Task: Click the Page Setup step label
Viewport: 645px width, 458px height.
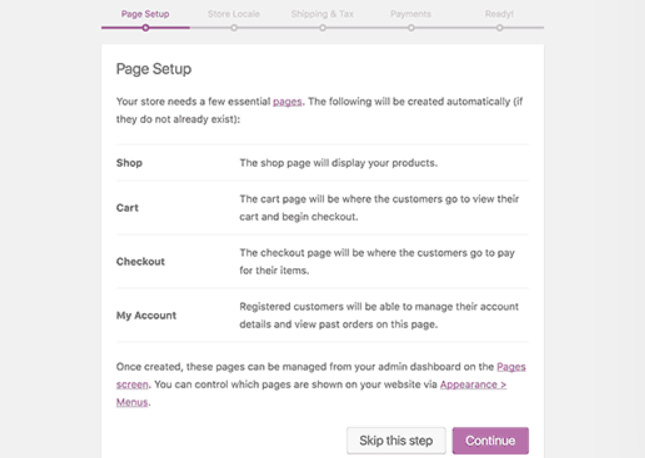Action: coord(145,14)
